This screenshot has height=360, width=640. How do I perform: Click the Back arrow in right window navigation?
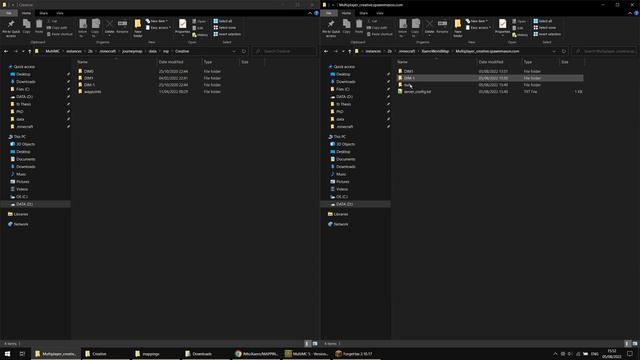point(326,51)
